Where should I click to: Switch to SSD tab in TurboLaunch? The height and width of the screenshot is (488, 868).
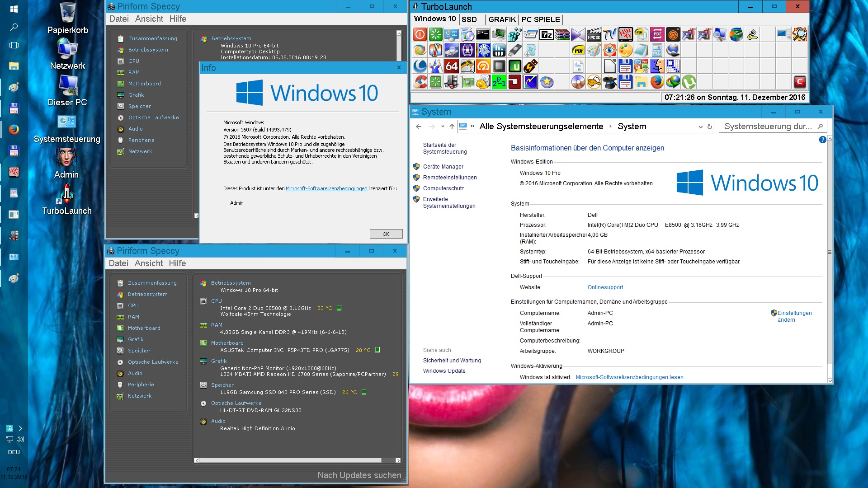(x=469, y=19)
